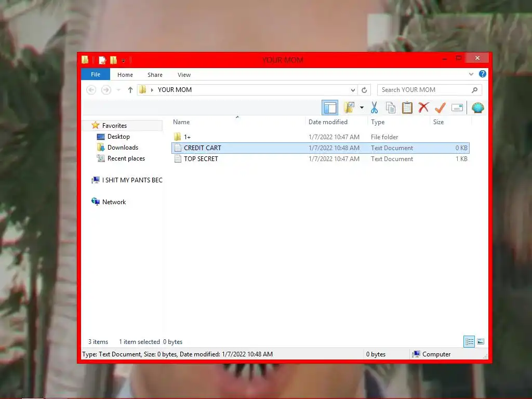Click File folder type of 1+ row
Viewport: 532px width, 399px height.
coord(384,137)
